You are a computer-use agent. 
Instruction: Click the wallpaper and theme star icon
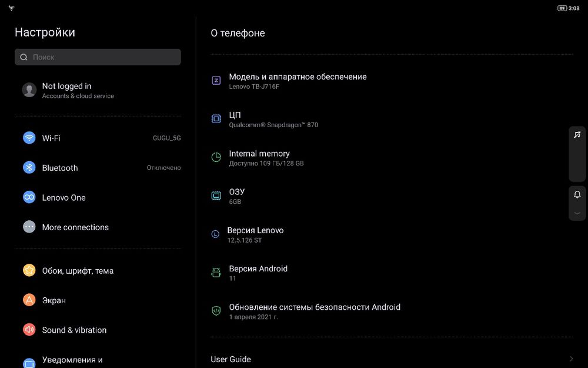29,270
